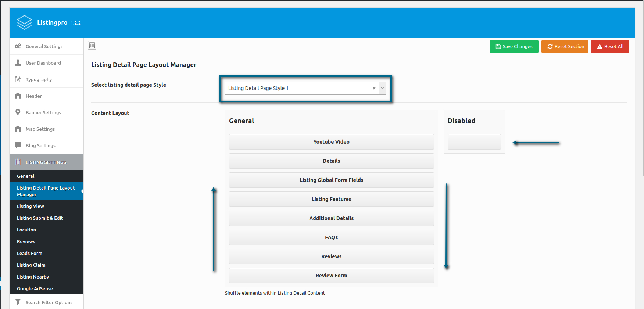This screenshot has width=644, height=309.
Task: Click the Banner Settings map pin icon
Action: 18,112
